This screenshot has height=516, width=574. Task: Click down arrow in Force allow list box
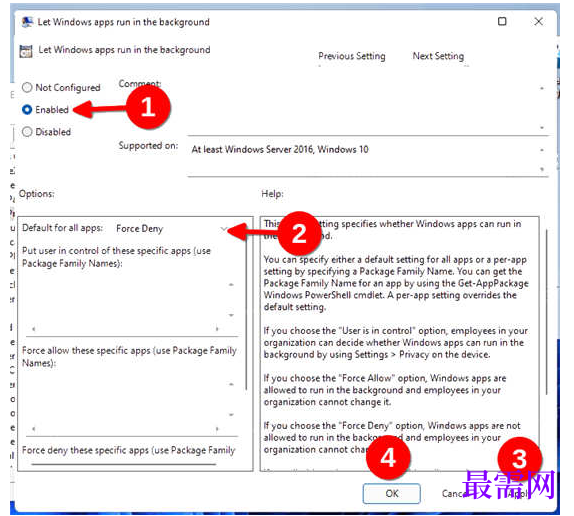(231, 415)
